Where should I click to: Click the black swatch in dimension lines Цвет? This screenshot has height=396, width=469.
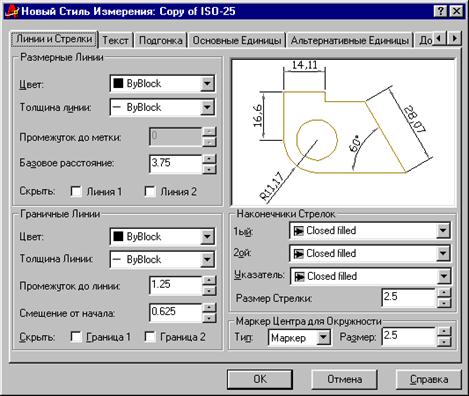[118, 83]
